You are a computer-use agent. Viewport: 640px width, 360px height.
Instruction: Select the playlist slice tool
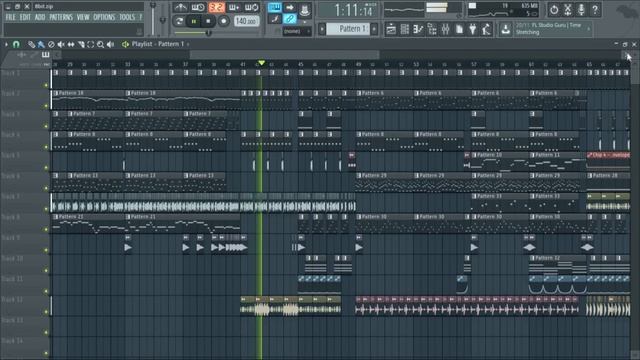pos(81,44)
